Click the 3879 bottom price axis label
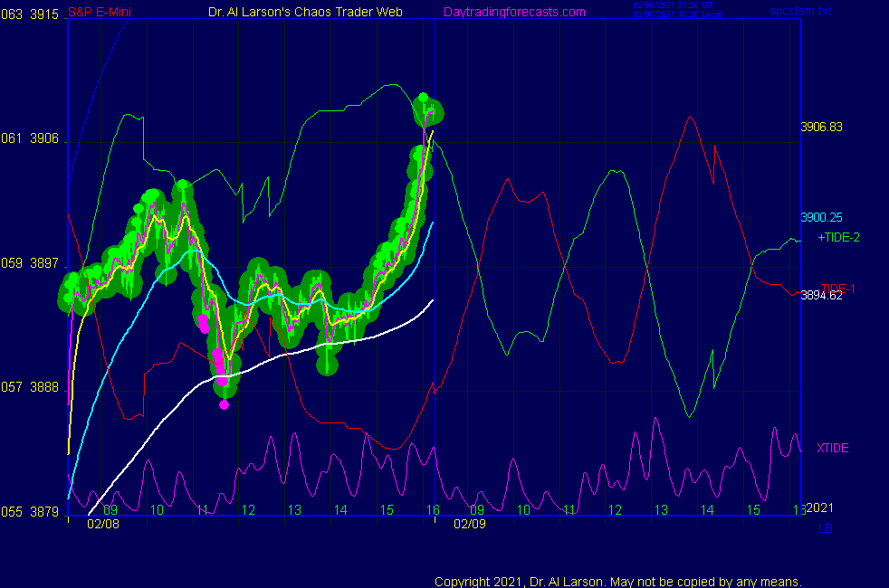 point(45,511)
